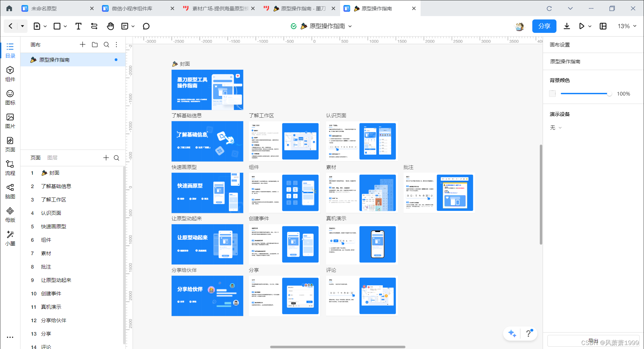Open the 目录 sidebar panel
Screen dimensions: 644x349
pyautogui.click(x=10, y=51)
